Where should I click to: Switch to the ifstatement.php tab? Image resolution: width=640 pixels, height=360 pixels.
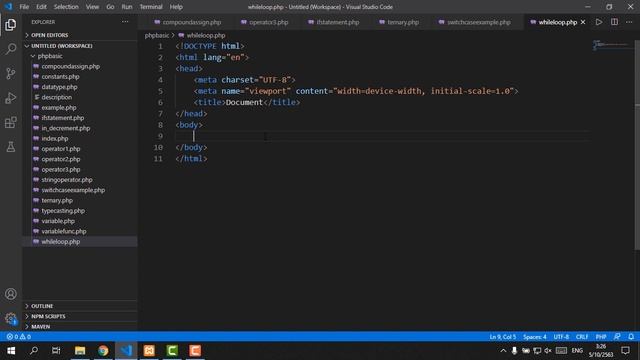(x=334, y=22)
